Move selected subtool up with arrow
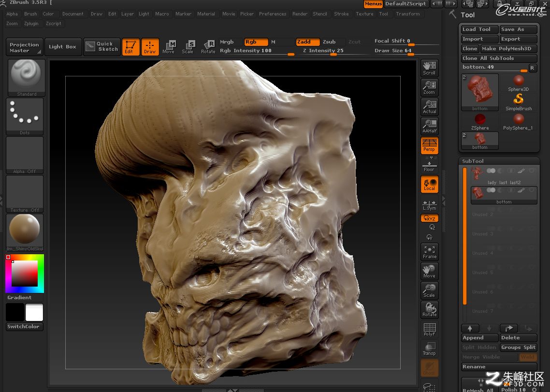 coord(470,328)
